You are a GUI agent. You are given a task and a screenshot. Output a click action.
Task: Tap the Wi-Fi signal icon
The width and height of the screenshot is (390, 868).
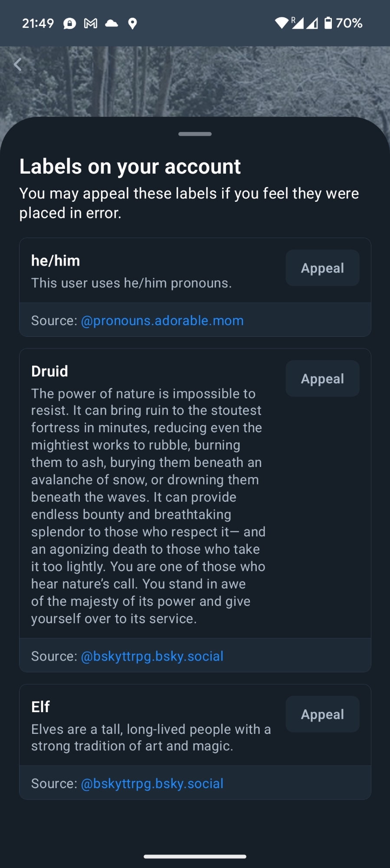282,23
